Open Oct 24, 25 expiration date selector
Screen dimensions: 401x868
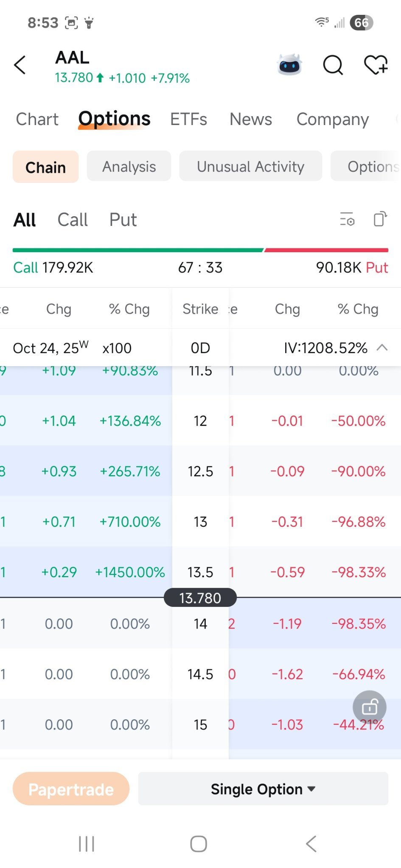[x=51, y=348]
